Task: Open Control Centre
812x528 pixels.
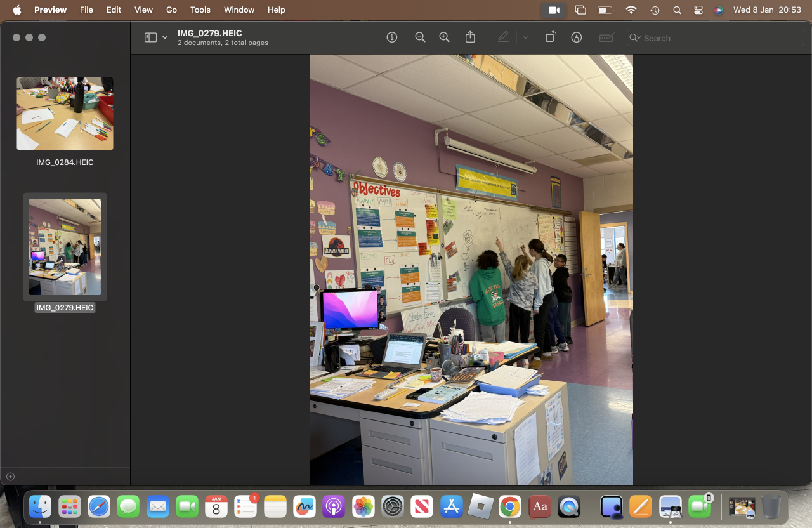Action: coord(698,10)
